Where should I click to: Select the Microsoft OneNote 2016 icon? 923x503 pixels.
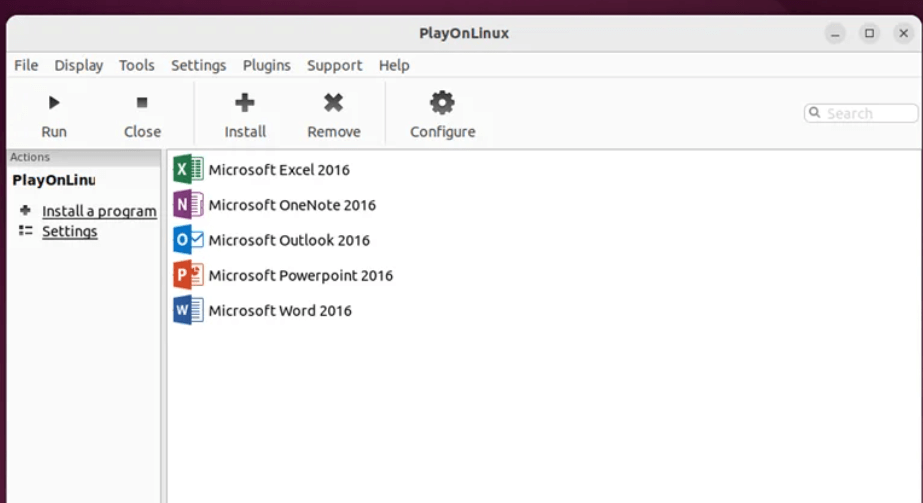pyautogui.click(x=188, y=205)
